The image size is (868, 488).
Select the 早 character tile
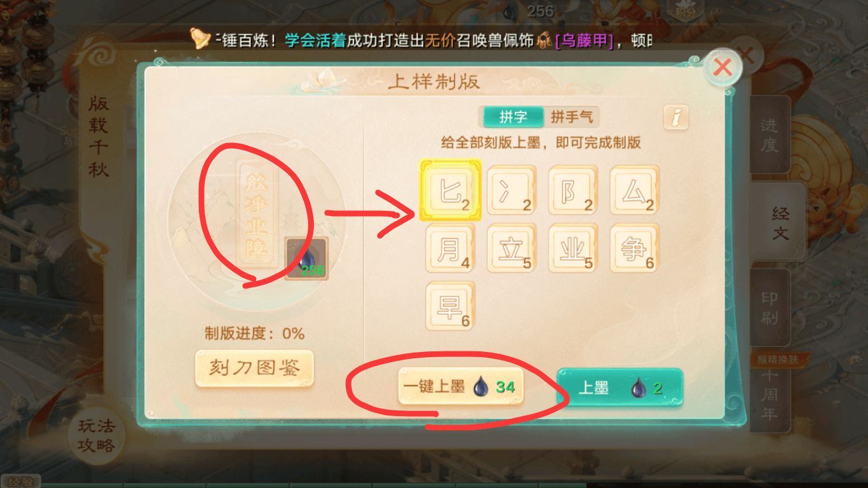click(x=451, y=306)
